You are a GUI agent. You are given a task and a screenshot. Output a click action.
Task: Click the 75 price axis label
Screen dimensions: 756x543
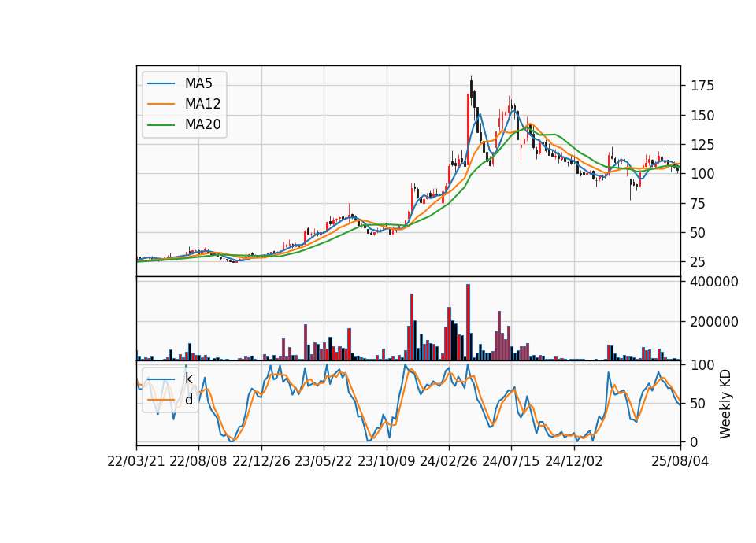coord(699,203)
